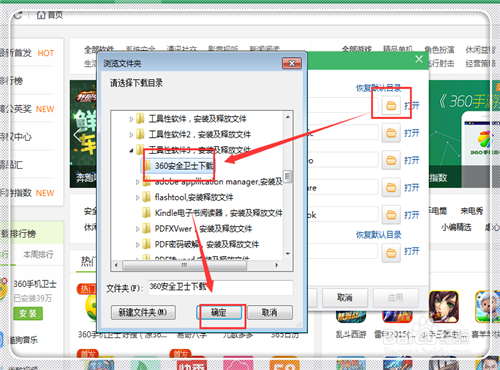Click the green 安装 button for 360手机卫士

click(28, 314)
